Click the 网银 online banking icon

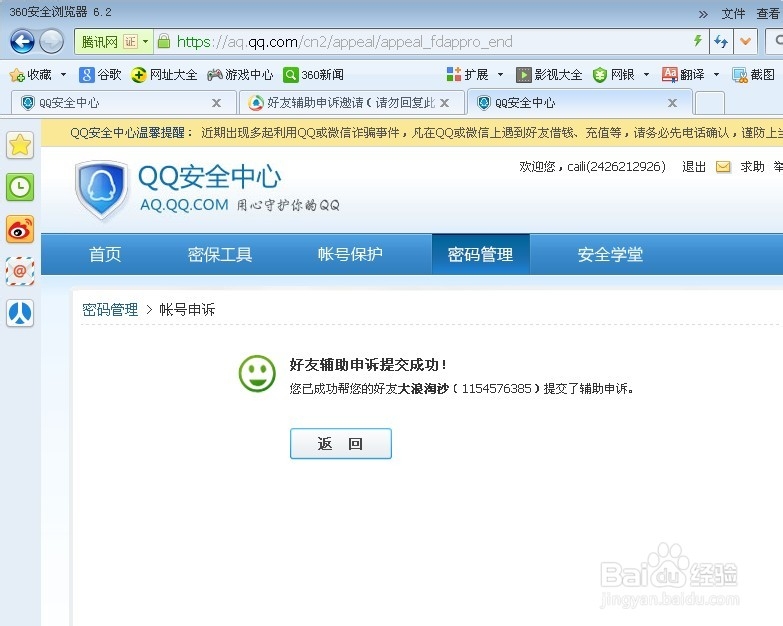coord(600,75)
